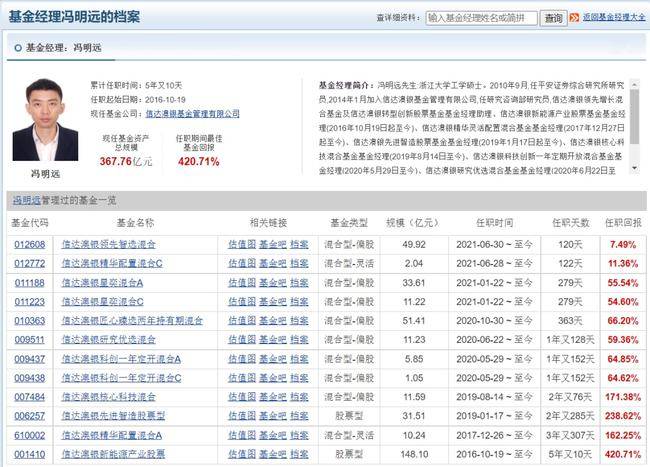The height and width of the screenshot is (467, 650).
Task: Click the orange arrow icon beside 返回基金经理大全
Action: pyautogui.click(x=574, y=17)
